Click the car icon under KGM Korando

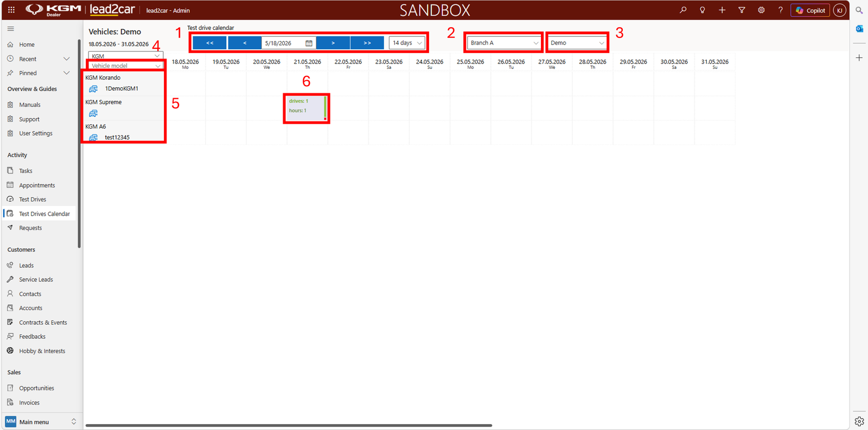(93, 88)
